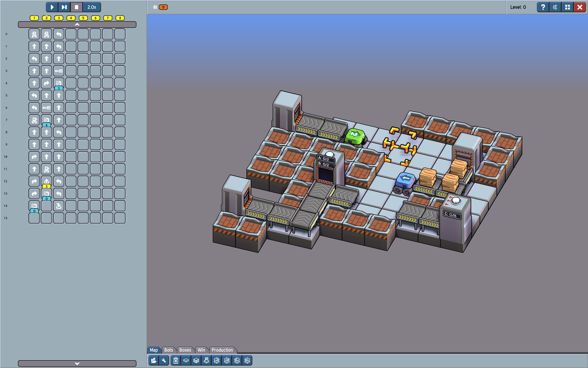Open the Production tab
588x368 pixels.
click(222, 350)
